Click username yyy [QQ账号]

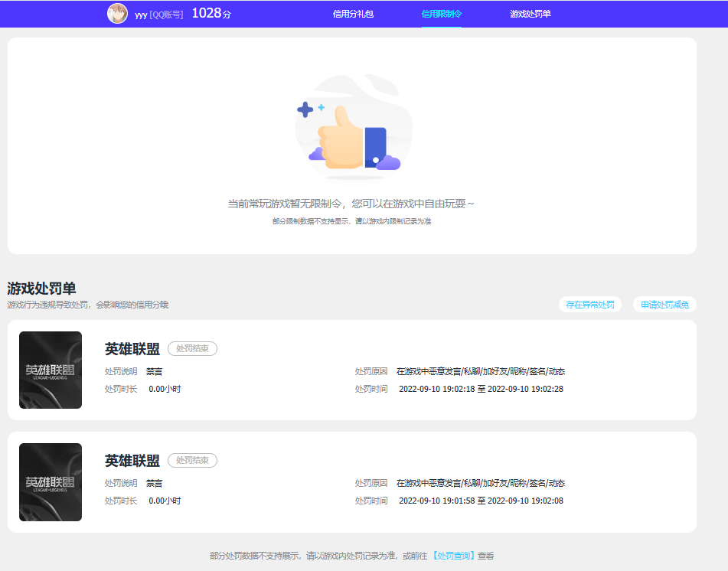point(158,15)
